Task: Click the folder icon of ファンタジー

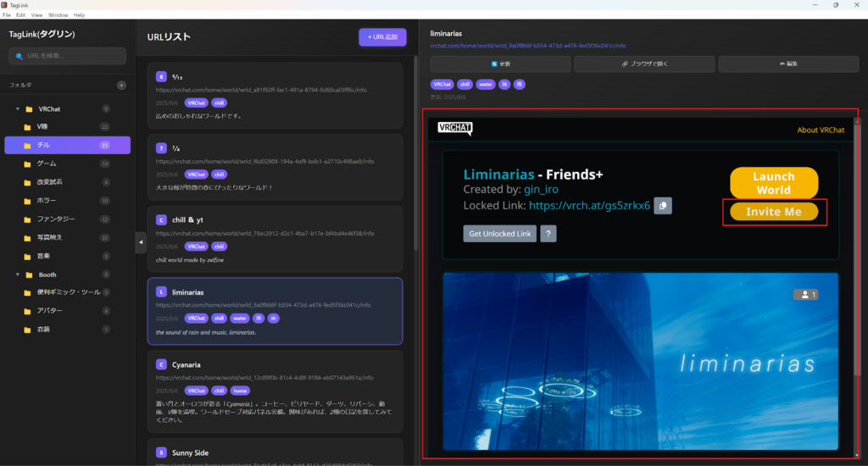Action: point(27,219)
